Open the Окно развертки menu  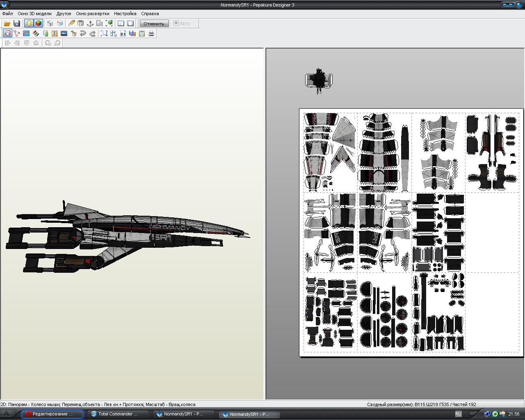click(x=93, y=14)
